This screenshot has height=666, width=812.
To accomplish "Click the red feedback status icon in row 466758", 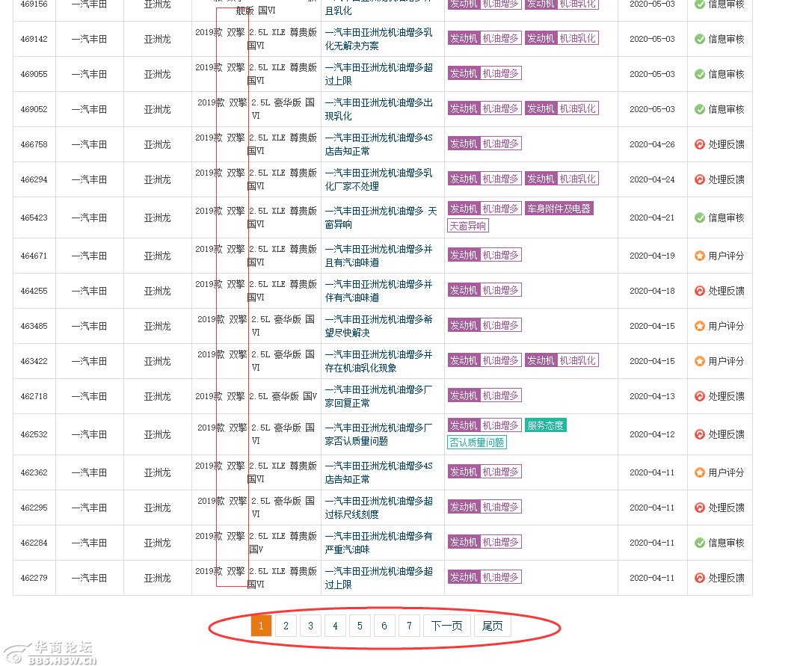I will [700, 144].
